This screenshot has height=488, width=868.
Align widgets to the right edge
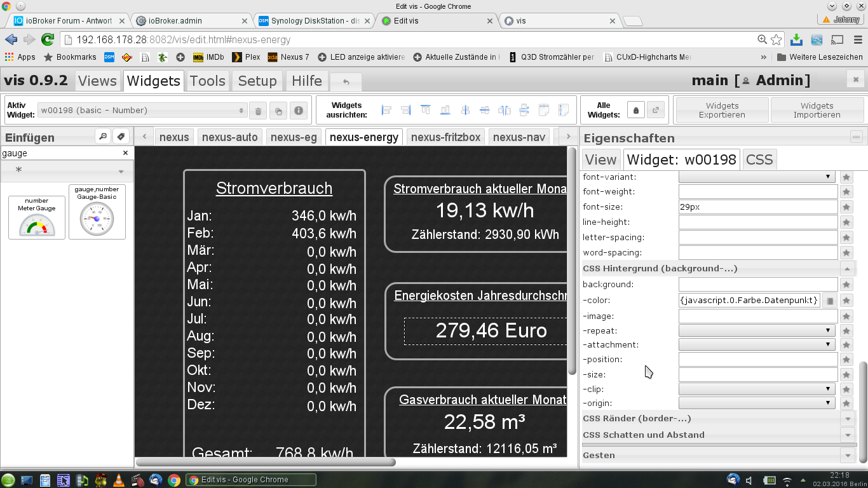click(406, 110)
